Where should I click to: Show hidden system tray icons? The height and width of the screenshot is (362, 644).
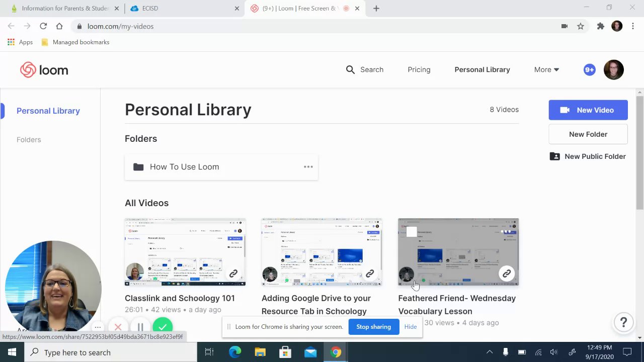(489, 352)
